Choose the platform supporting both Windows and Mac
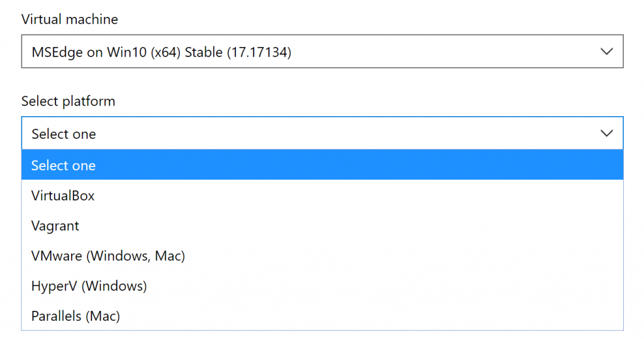The image size is (644, 341). (108, 256)
